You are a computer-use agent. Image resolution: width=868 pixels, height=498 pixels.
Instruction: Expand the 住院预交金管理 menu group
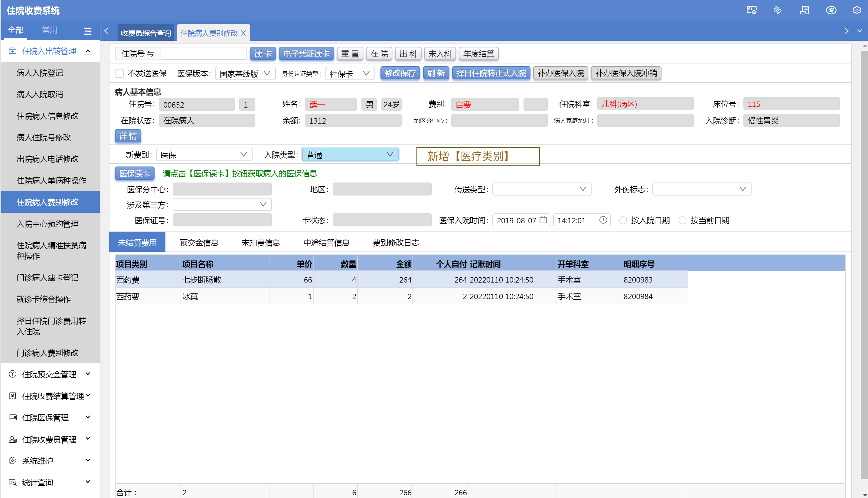coord(50,374)
